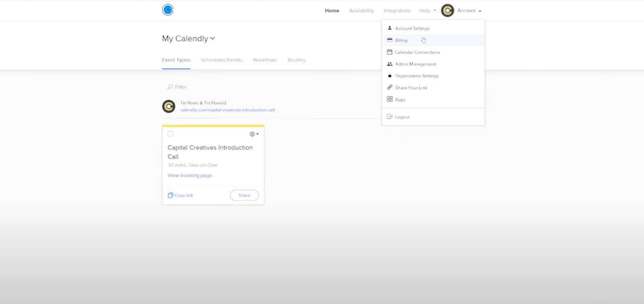Open the Availability page
The width and height of the screenshot is (644, 304).
tap(361, 10)
